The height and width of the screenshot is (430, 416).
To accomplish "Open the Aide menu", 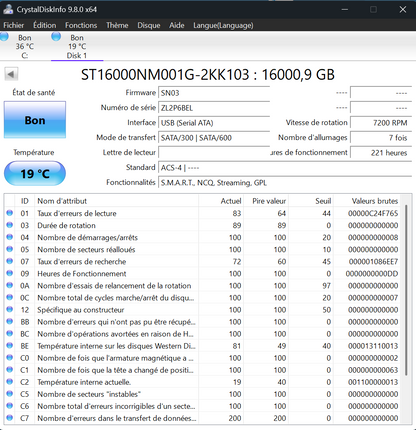I will point(177,25).
